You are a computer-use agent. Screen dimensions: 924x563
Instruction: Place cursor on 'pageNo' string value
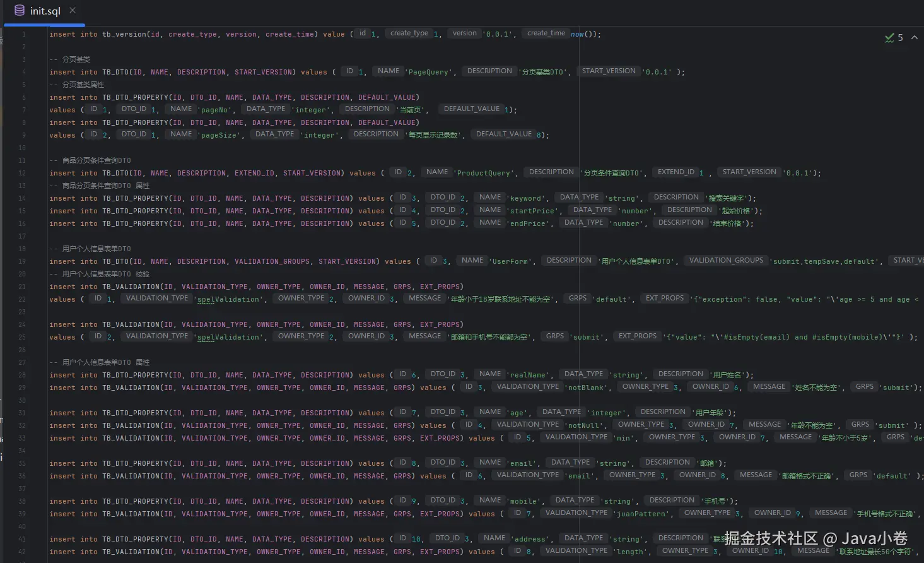[x=215, y=110]
